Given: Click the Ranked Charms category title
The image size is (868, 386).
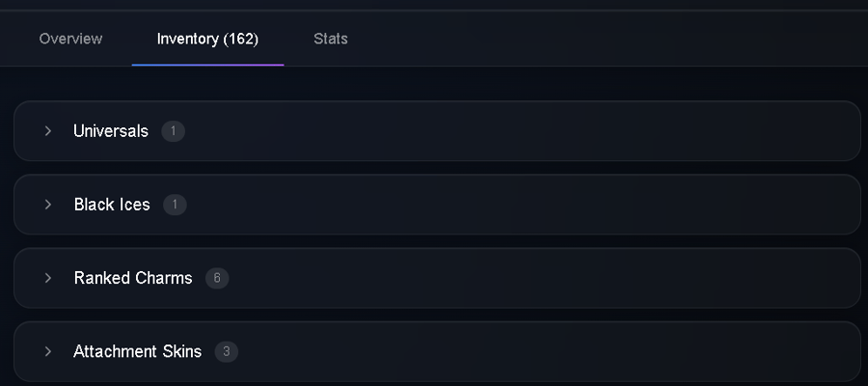Looking at the screenshot, I should coord(133,278).
